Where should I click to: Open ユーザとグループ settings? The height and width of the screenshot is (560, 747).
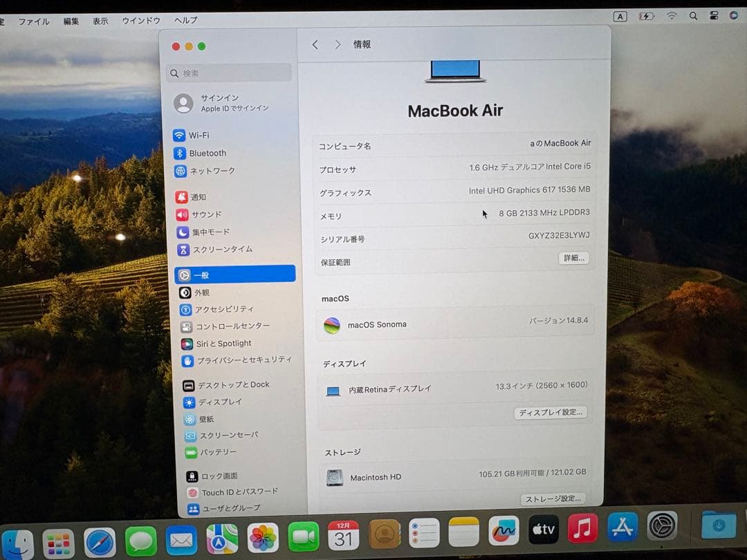coord(224,509)
